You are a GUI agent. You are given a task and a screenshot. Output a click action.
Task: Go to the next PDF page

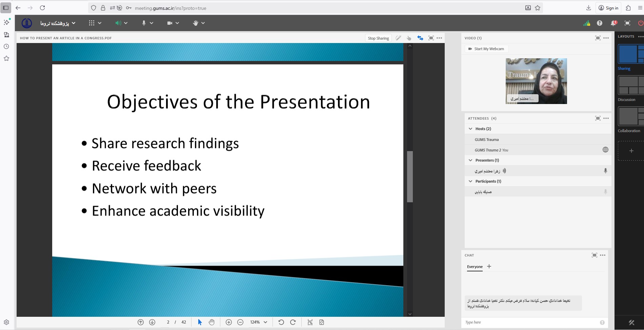152,322
